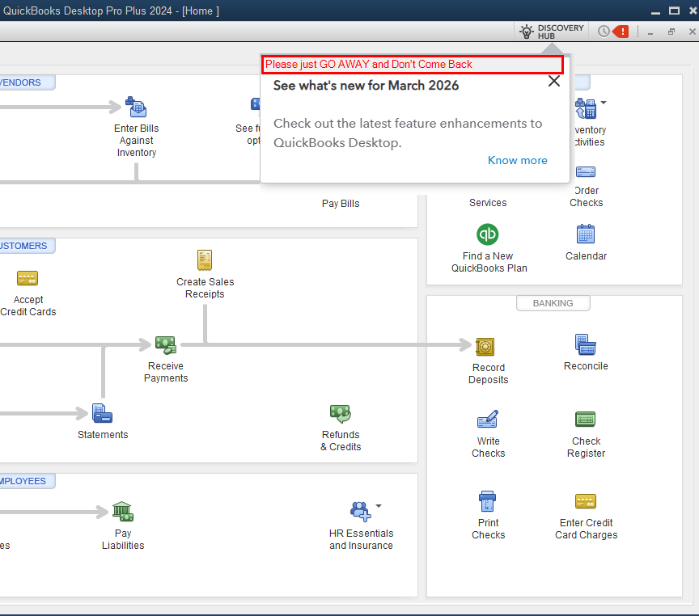
Task: Select the Banking section label
Action: click(553, 303)
